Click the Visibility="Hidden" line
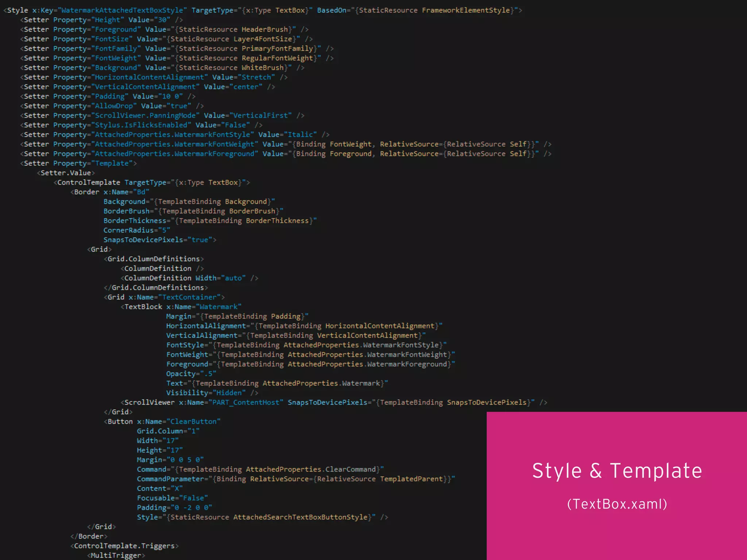 tap(206, 393)
